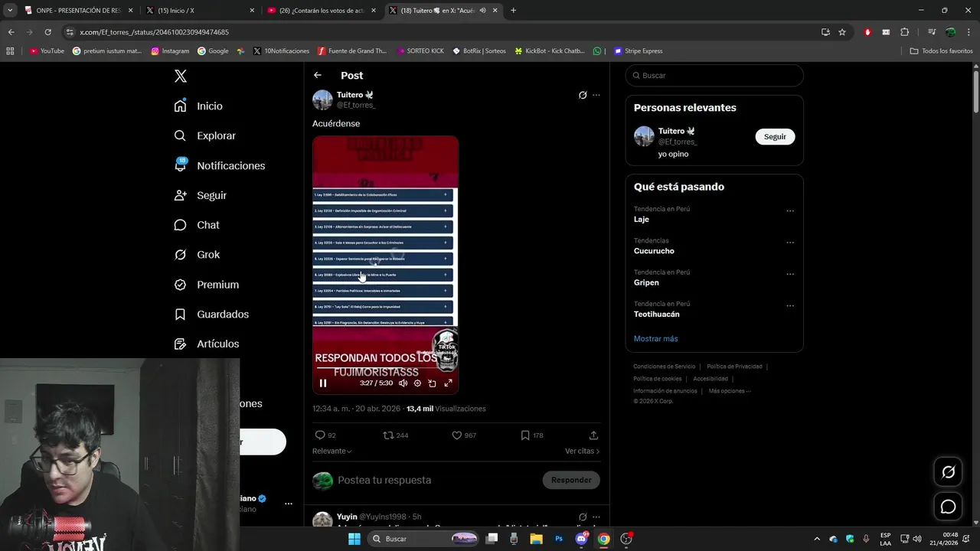The image size is (980, 551).
Task: Open Grok from the sidebar
Action: pyautogui.click(x=197, y=255)
